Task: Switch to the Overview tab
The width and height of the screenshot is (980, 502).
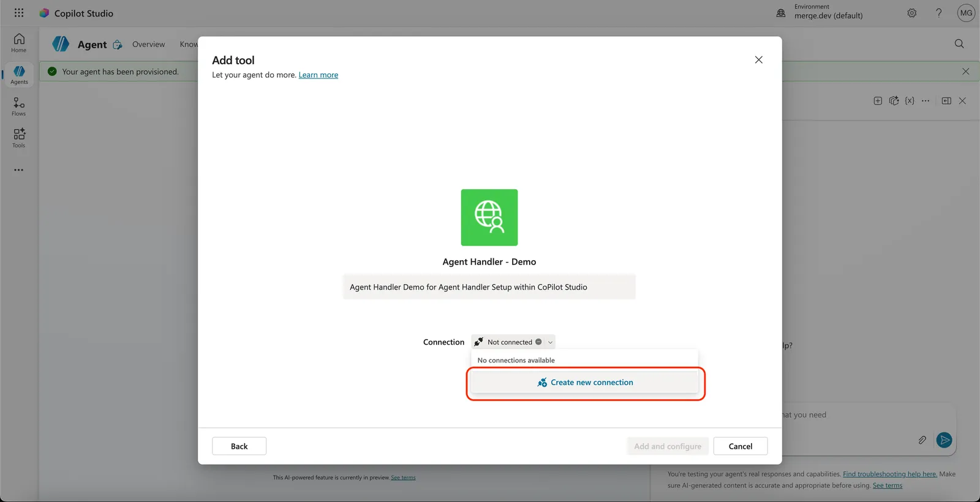Action: click(148, 44)
